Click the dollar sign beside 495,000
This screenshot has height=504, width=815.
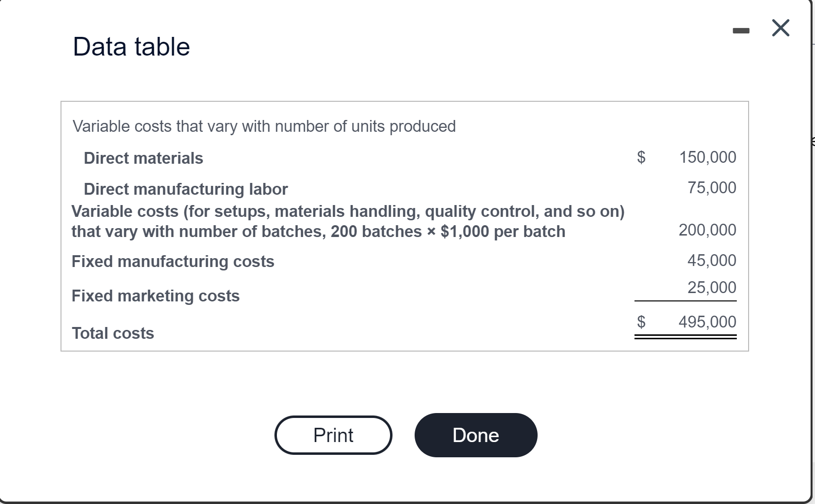641,322
